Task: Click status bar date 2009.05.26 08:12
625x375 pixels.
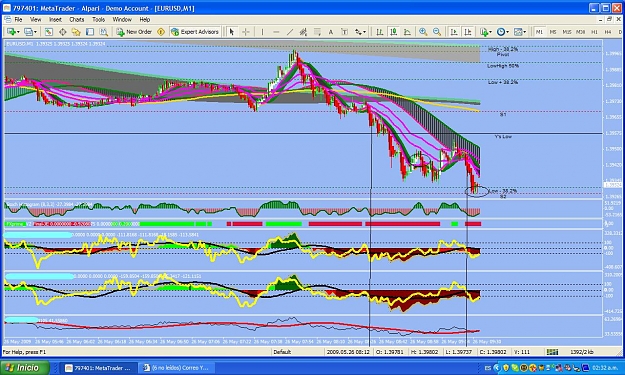Action: pyautogui.click(x=348, y=352)
